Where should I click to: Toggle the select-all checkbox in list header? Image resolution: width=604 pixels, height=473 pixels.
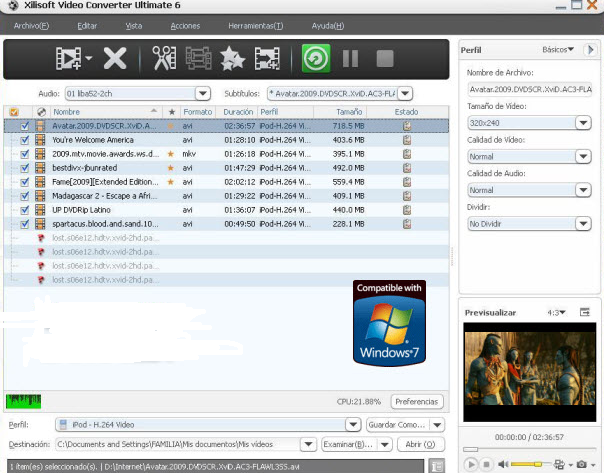(14, 112)
